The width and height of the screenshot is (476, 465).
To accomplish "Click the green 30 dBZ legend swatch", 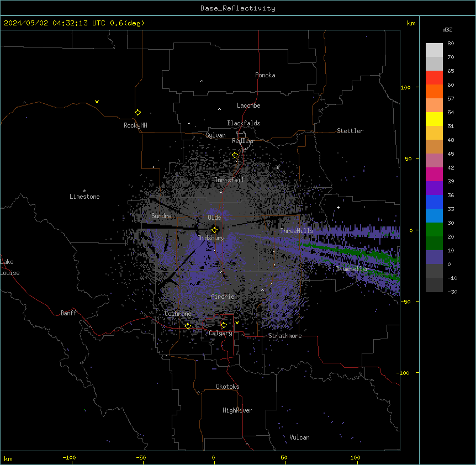I will 434,230.
